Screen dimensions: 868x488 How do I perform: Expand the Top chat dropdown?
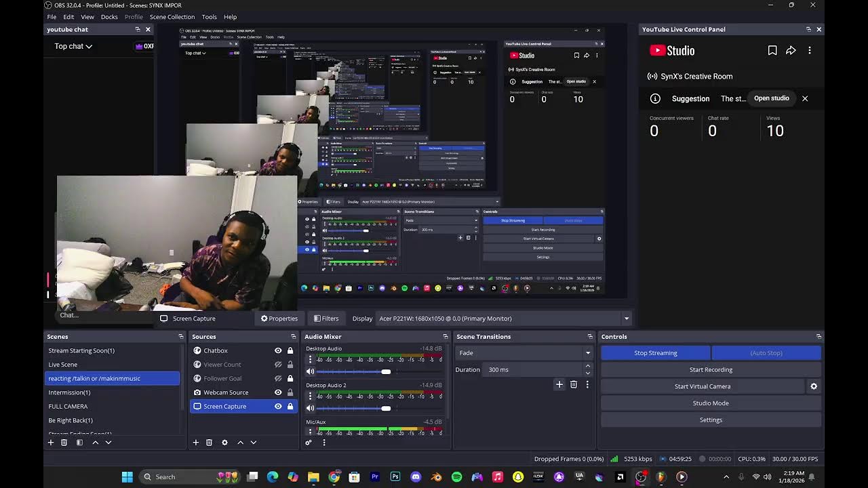73,46
